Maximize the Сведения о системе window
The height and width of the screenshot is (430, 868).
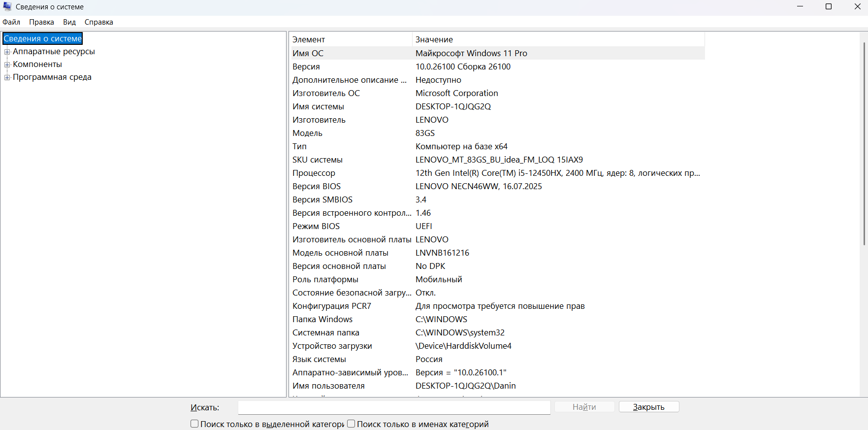click(x=829, y=6)
